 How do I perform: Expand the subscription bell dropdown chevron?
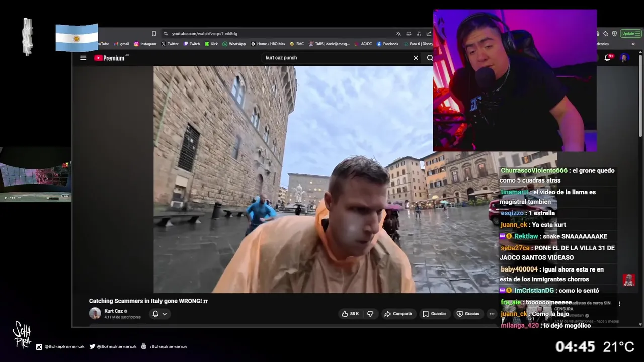tap(165, 314)
